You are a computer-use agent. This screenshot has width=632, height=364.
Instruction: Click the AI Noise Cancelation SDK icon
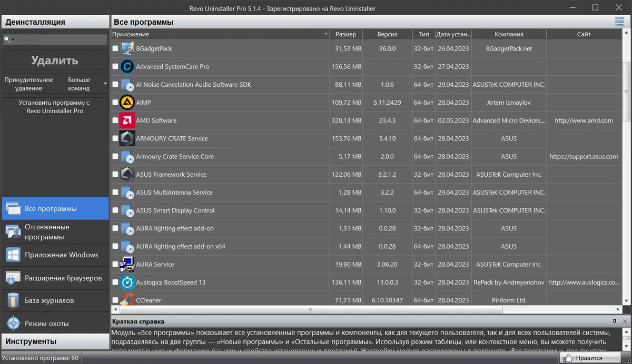pos(127,84)
